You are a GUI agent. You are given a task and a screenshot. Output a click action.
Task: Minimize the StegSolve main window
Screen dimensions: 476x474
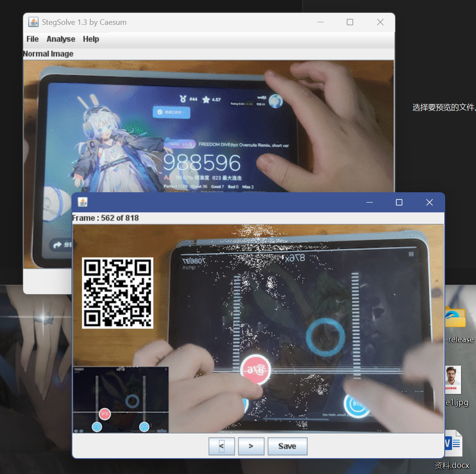click(x=321, y=22)
